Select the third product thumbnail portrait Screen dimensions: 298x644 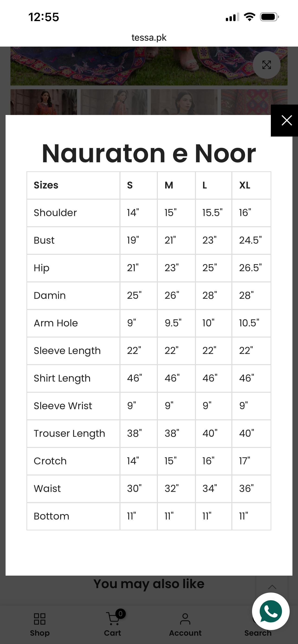[184, 102]
